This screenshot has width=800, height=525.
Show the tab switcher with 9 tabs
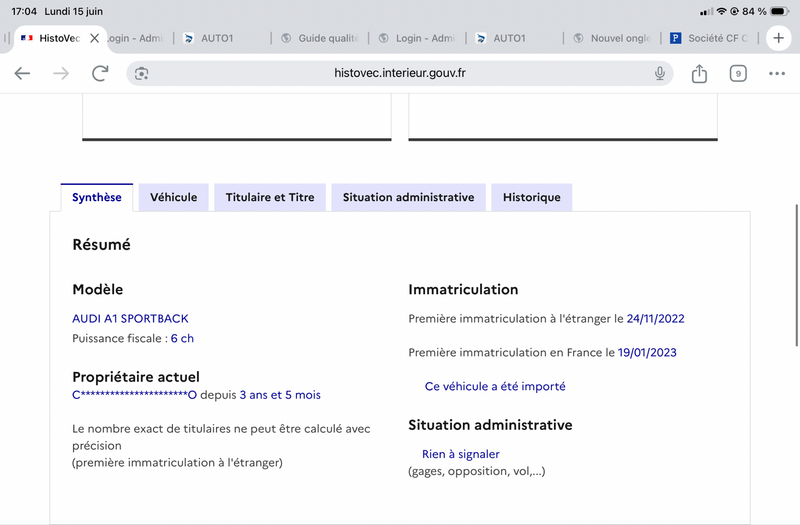738,73
